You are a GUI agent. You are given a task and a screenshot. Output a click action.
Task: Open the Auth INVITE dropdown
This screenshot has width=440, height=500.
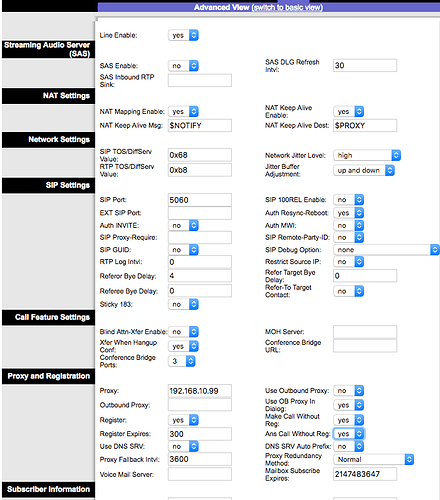[x=183, y=225]
